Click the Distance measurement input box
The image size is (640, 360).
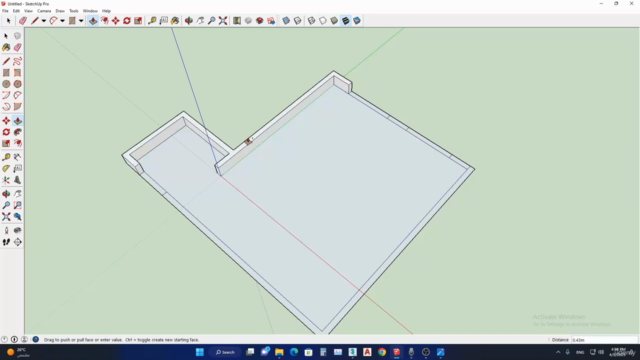coord(604,340)
